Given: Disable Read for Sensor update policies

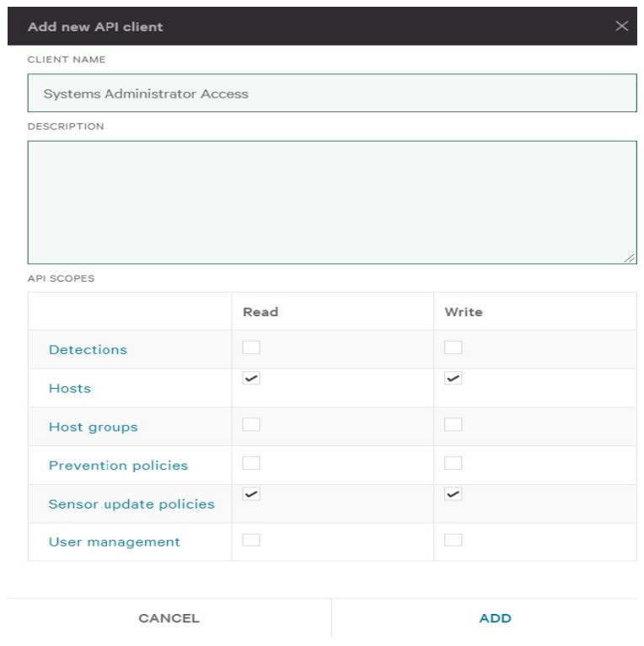Looking at the screenshot, I should coord(251,494).
